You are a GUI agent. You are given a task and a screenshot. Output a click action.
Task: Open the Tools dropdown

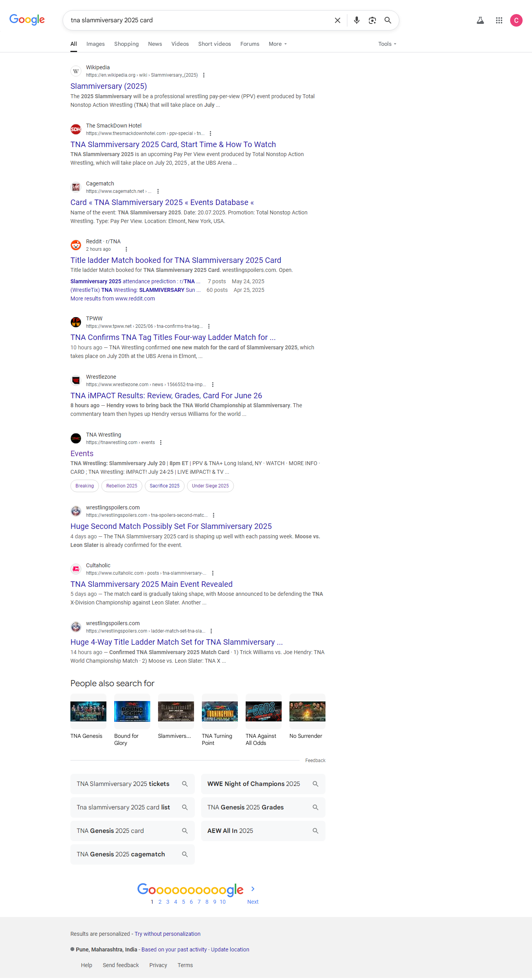click(x=387, y=44)
